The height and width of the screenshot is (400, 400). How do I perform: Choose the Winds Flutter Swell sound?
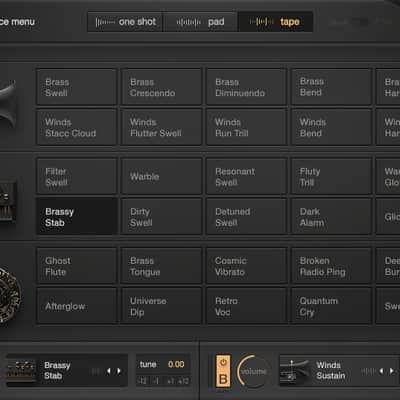161,127
